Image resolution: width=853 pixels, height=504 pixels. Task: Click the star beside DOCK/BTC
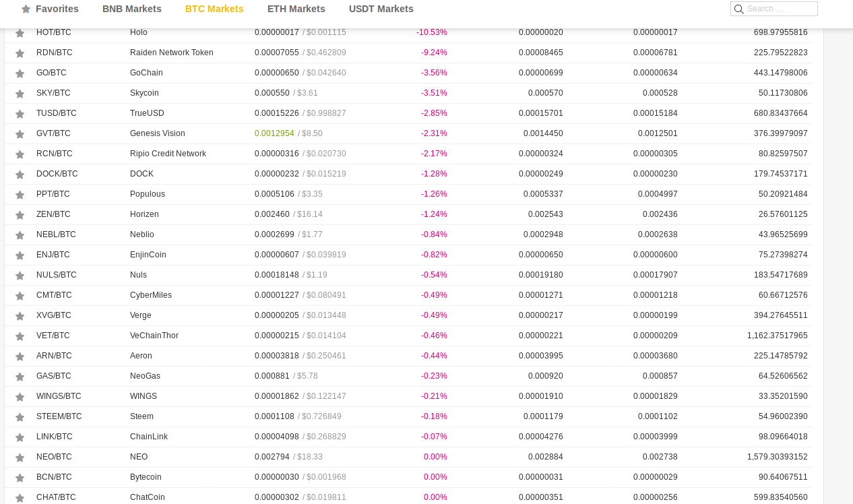tap(20, 175)
